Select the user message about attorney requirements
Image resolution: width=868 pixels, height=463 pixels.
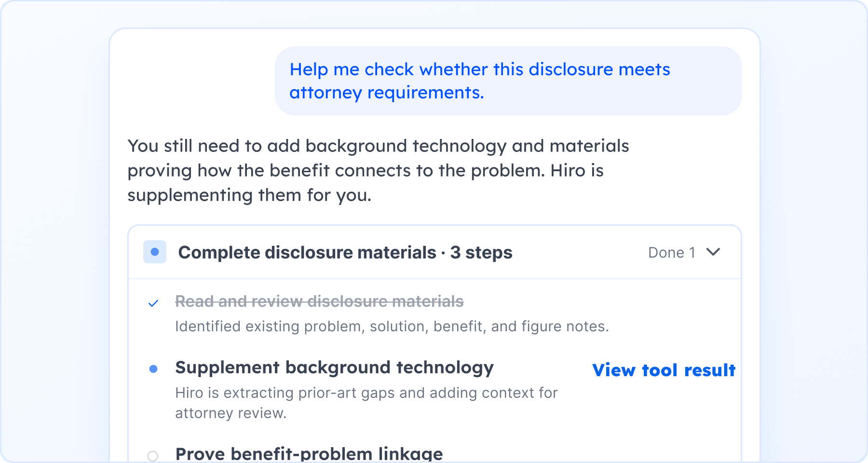[x=508, y=81]
